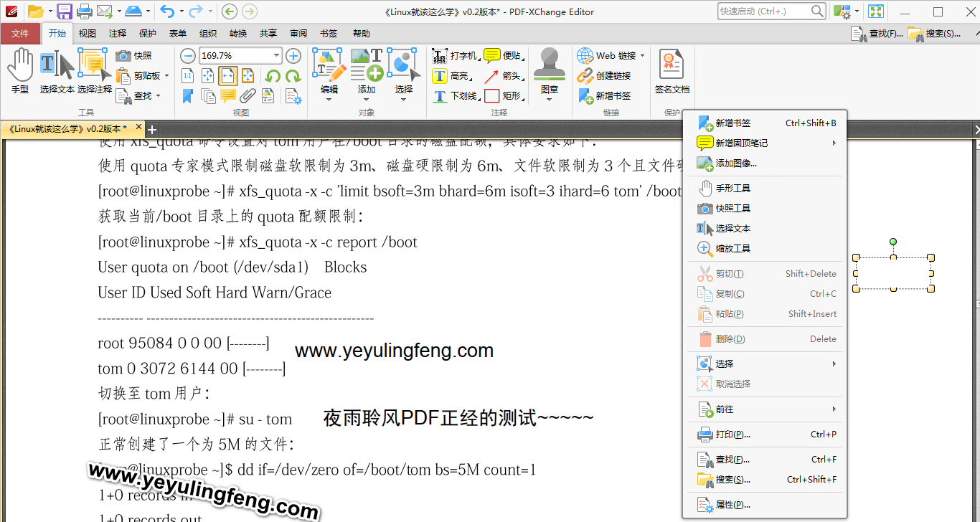Click the print icon in quick toolbar
This screenshot has height=522, width=980.
point(84,11)
